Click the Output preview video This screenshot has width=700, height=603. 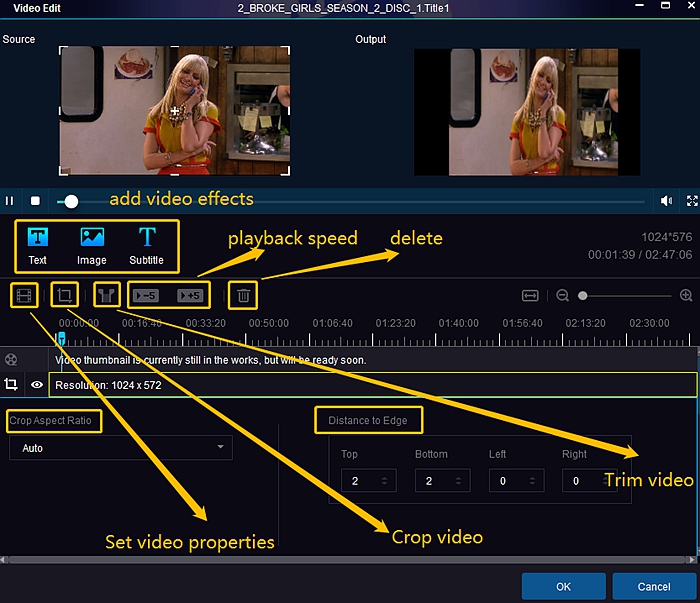tap(527, 112)
